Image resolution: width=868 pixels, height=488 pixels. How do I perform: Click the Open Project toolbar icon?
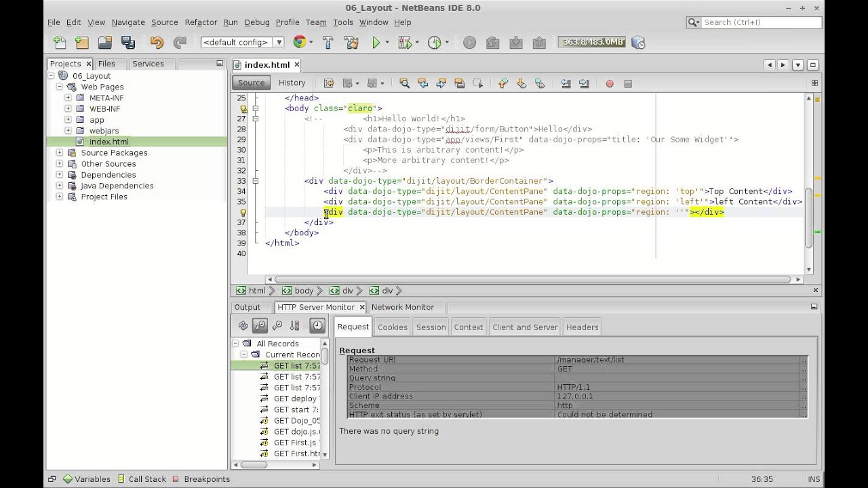click(104, 43)
